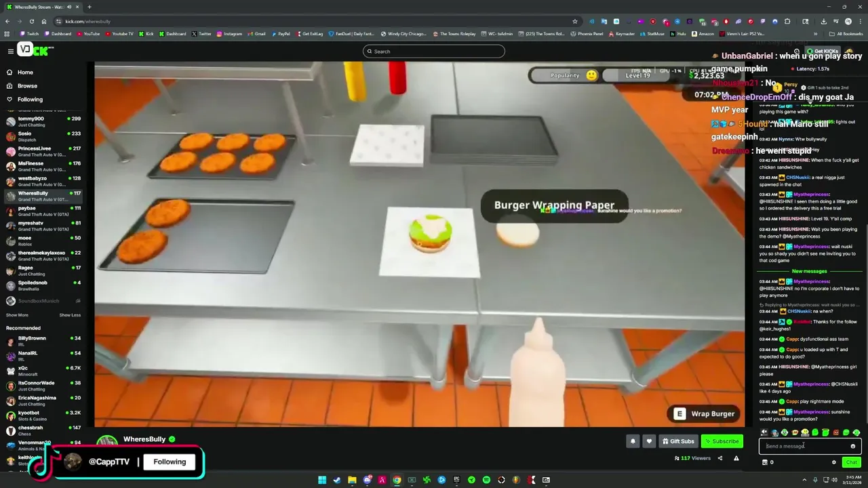Open the StatMuse bookmark
Viewport: 868px width, 488px height.
pyautogui.click(x=652, y=34)
